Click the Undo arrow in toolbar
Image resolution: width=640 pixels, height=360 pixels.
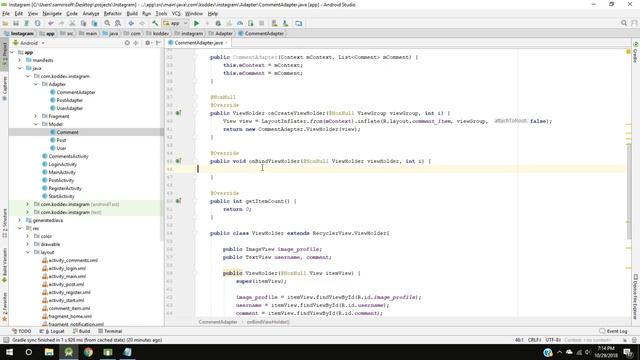click(51, 23)
